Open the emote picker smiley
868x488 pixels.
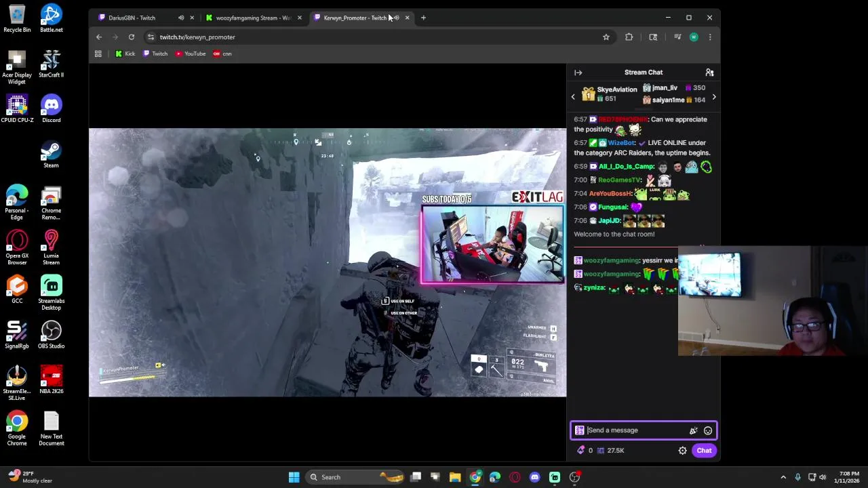point(708,430)
